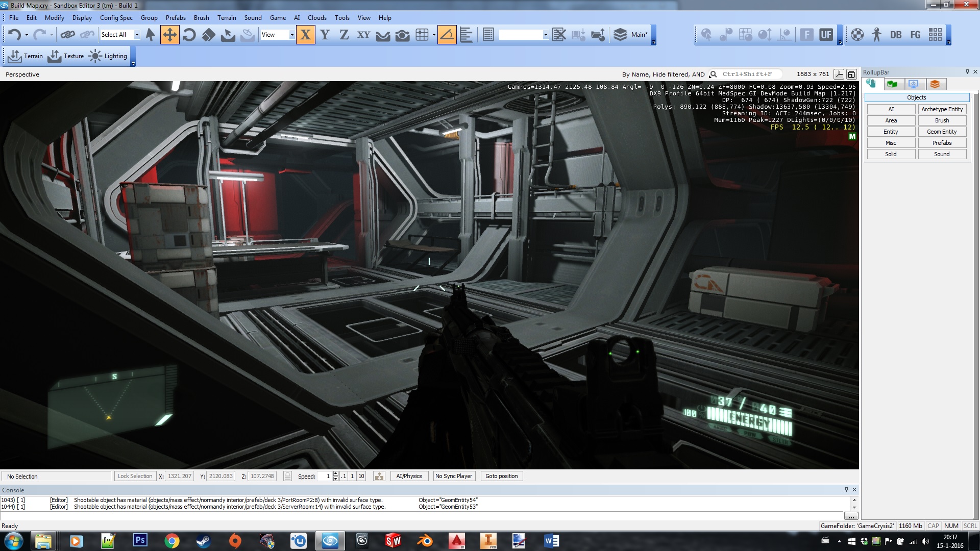This screenshot has height=551, width=980.
Task: Open the FG Flow Graph editor
Action: [915, 35]
